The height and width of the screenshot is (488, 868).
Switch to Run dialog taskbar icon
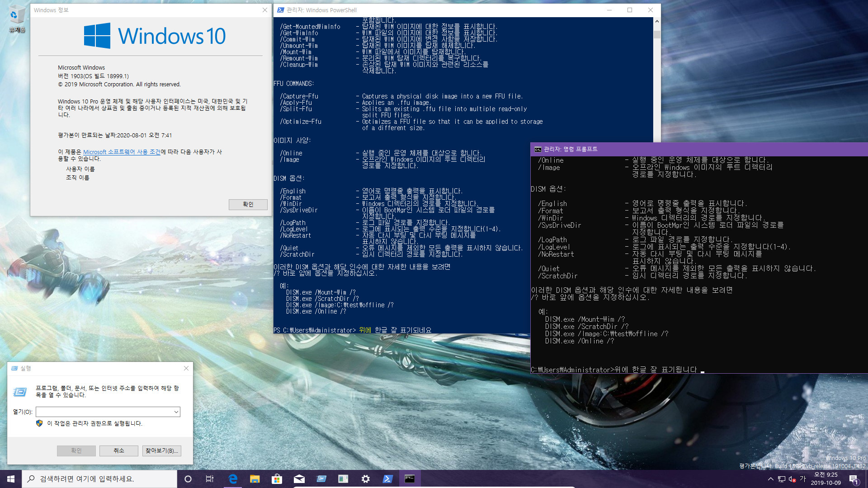[321, 479]
